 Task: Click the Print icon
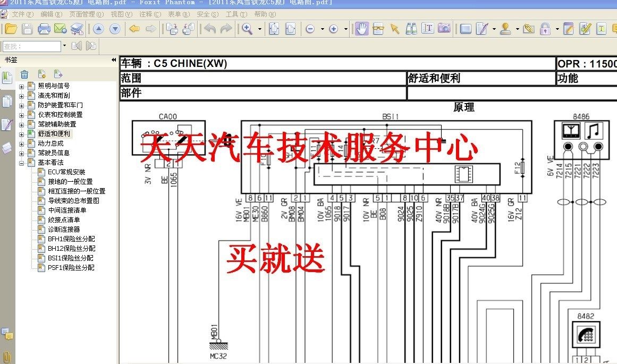point(44,29)
